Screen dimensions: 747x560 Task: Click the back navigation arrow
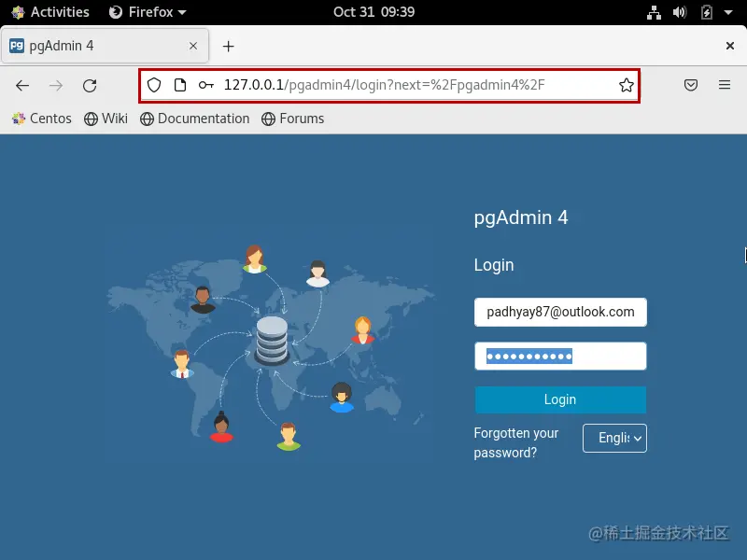coord(22,84)
